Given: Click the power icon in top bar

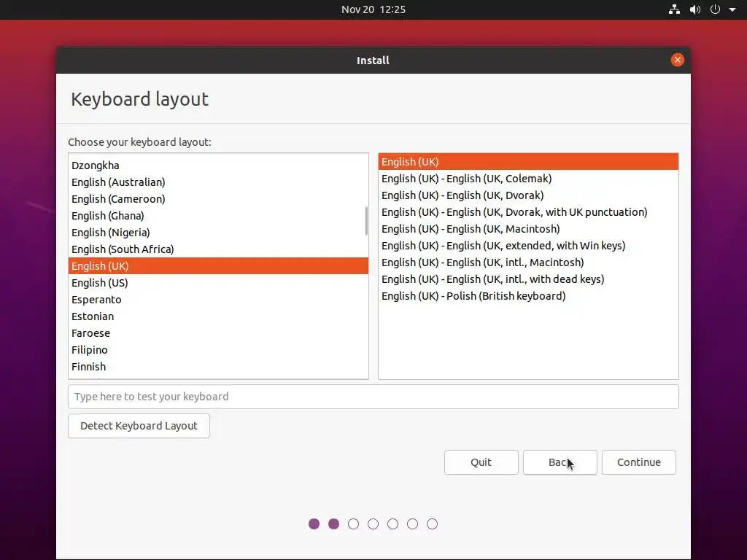Looking at the screenshot, I should [715, 9].
